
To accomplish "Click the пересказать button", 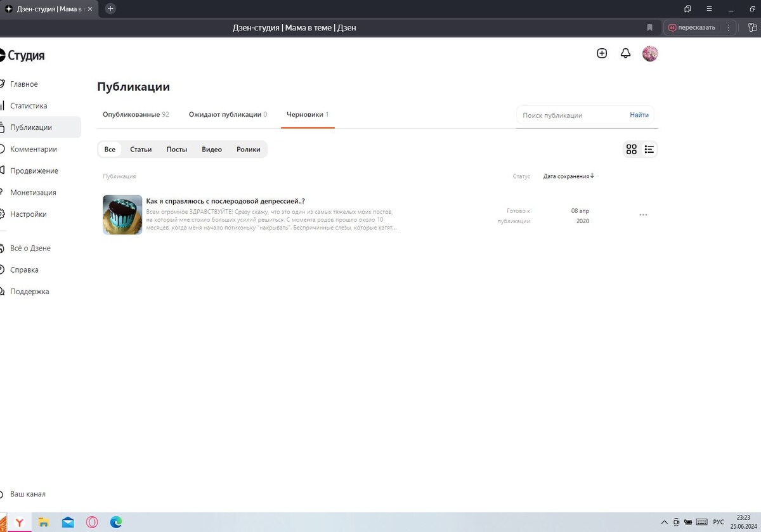I will (x=691, y=27).
